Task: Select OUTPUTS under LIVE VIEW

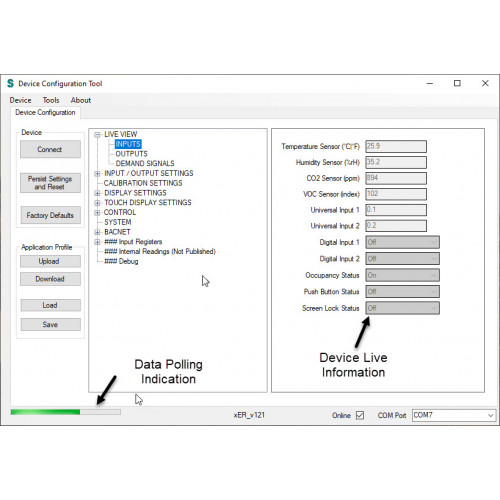Action: point(131,154)
